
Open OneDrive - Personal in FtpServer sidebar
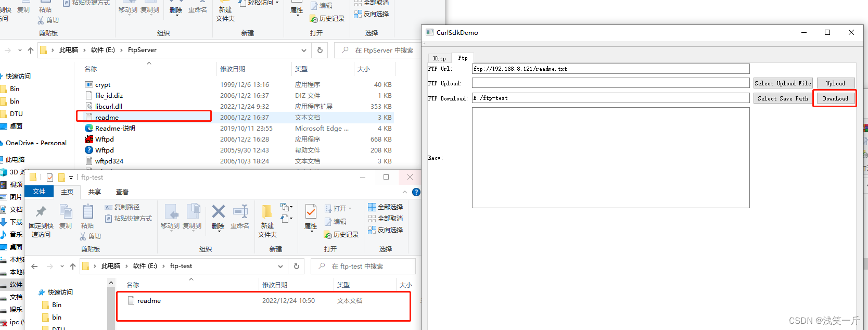[35, 143]
